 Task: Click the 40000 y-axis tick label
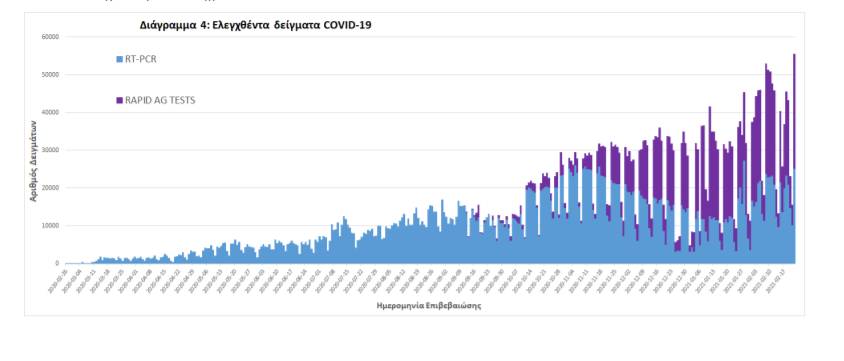click(x=51, y=112)
